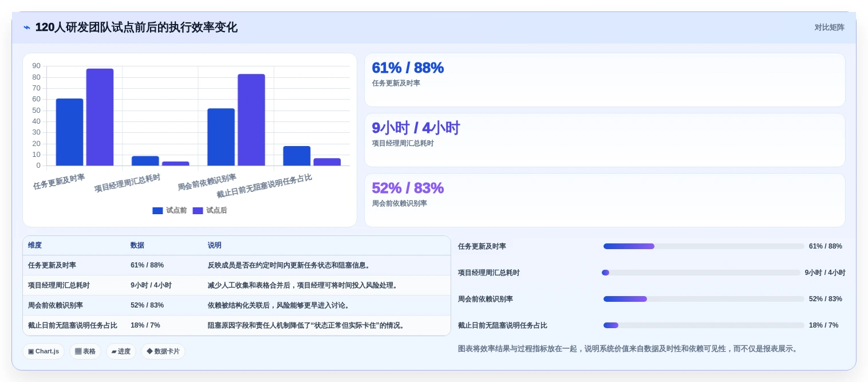Select table row 任务更新及时率
Viewport: 868px width, 382px height.
coord(236,265)
